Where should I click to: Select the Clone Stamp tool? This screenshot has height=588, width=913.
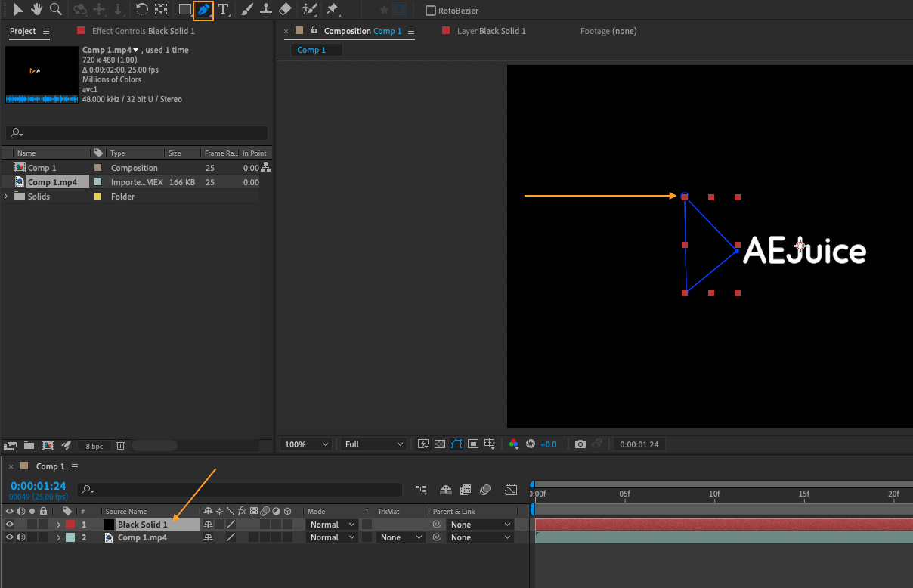click(266, 10)
